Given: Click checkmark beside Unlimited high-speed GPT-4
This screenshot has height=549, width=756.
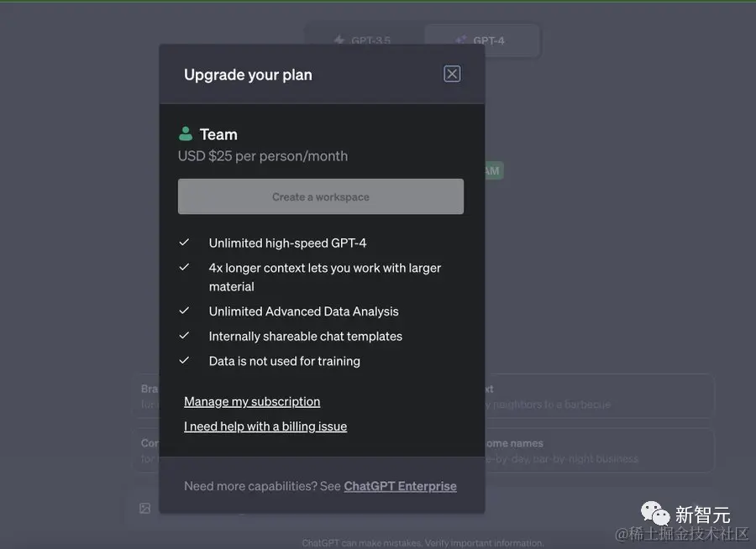Looking at the screenshot, I should click(x=184, y=243).
